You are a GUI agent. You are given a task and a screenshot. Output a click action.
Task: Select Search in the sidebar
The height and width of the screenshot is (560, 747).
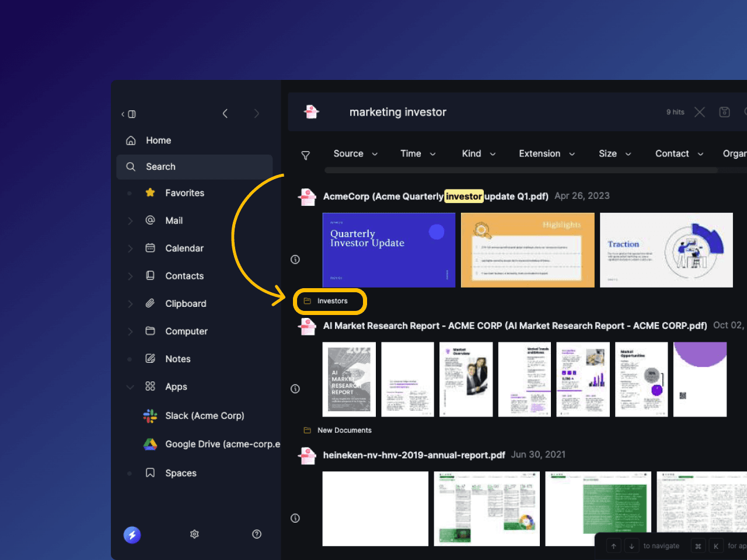pos(194,167)
